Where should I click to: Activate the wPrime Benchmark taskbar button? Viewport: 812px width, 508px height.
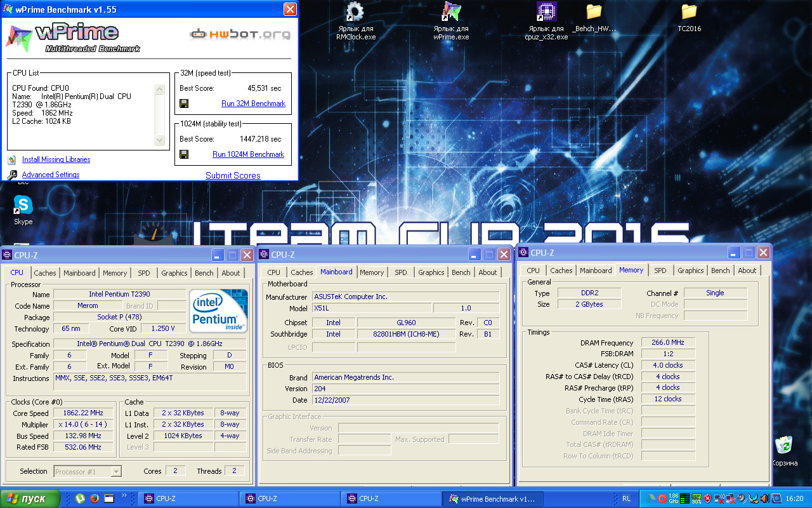coord(493,498)
